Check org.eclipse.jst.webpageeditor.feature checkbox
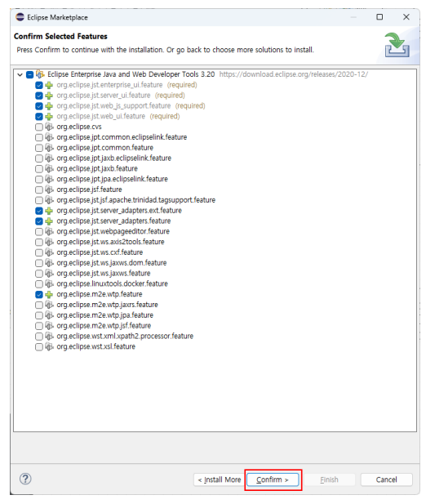This screenshot has height=504, width=426. point(39,232)
